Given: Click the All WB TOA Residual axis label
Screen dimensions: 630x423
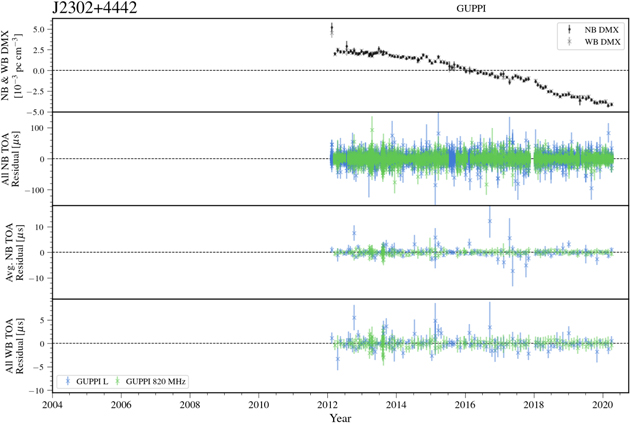Looking at the screenshot, I should tap(12, 344).
